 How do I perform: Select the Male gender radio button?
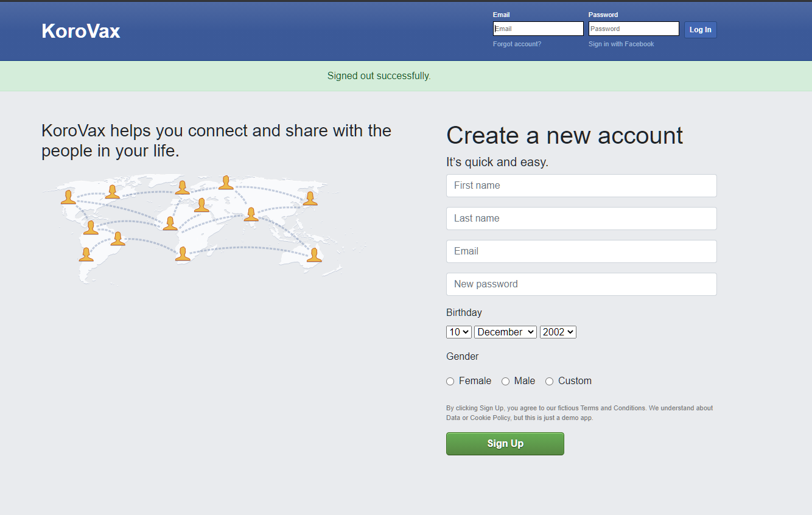(x=505, y=382)
